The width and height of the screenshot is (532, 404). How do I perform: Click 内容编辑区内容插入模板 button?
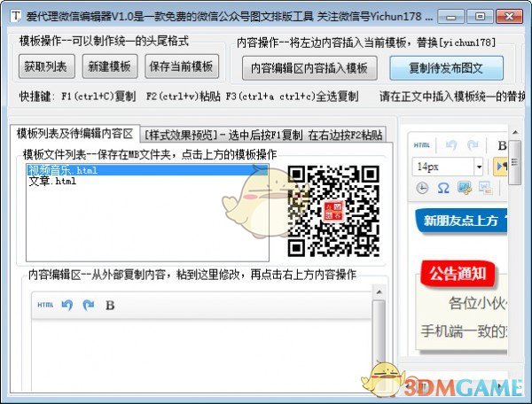pos(309,68)
